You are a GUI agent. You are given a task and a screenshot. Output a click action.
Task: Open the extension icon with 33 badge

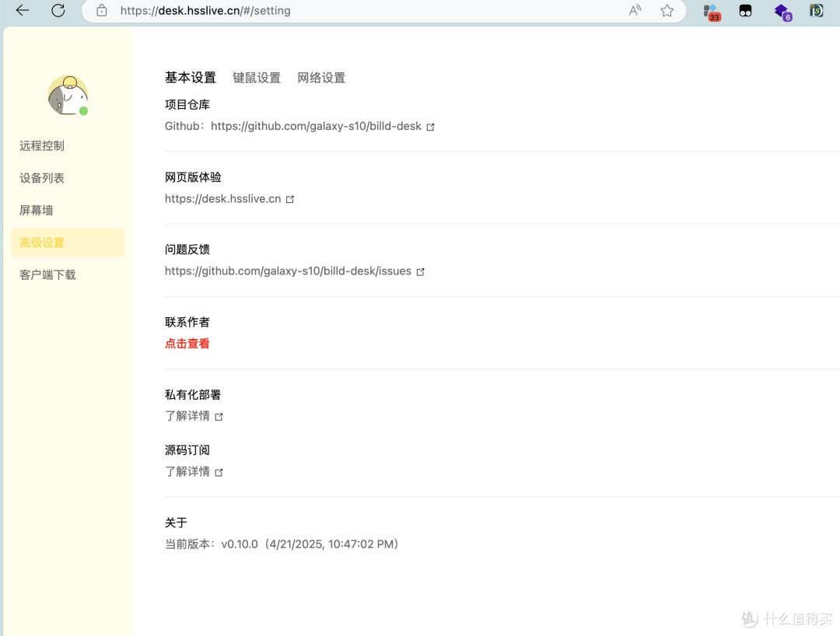(712, 12)
